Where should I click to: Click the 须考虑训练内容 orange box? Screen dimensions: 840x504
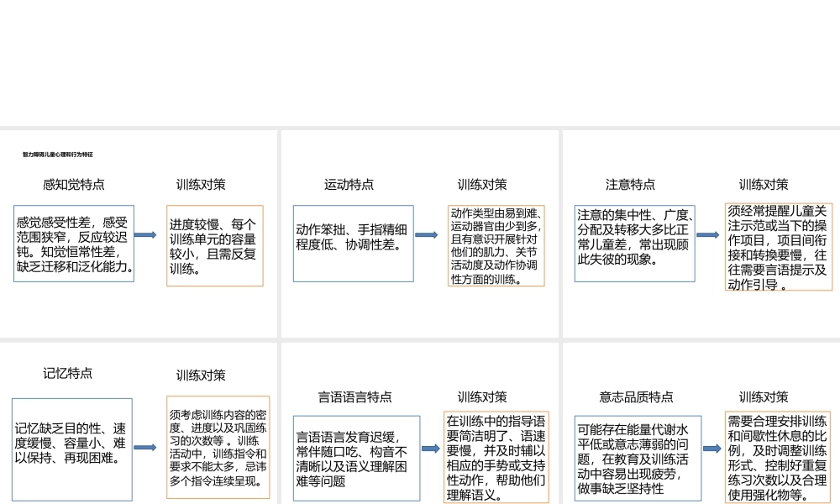coord(218,448)
